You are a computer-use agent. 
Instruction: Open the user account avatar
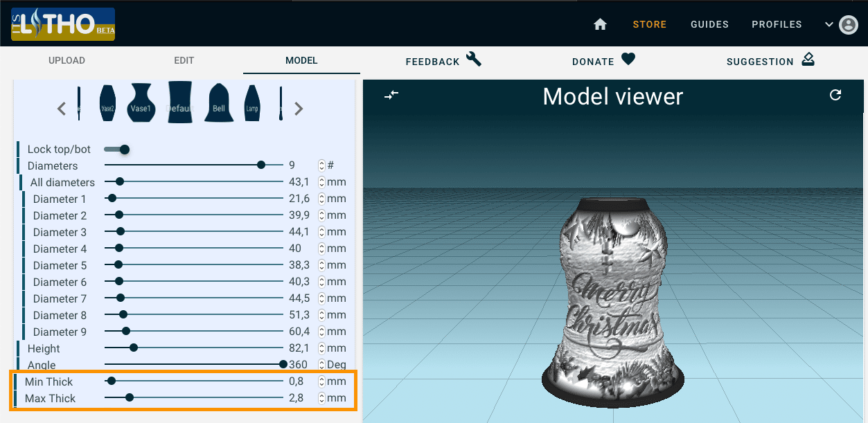pyautogui.click(x=848, y=25)
